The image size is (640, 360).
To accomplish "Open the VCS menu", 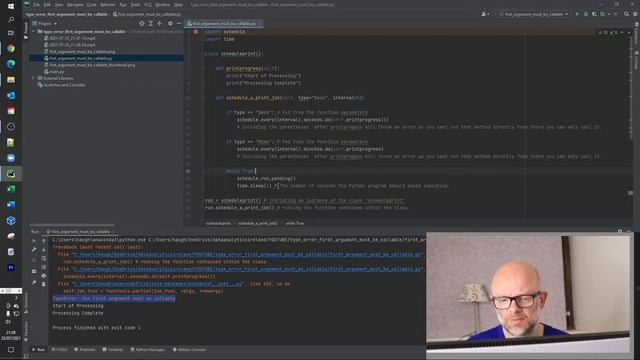I will [148, 4].
